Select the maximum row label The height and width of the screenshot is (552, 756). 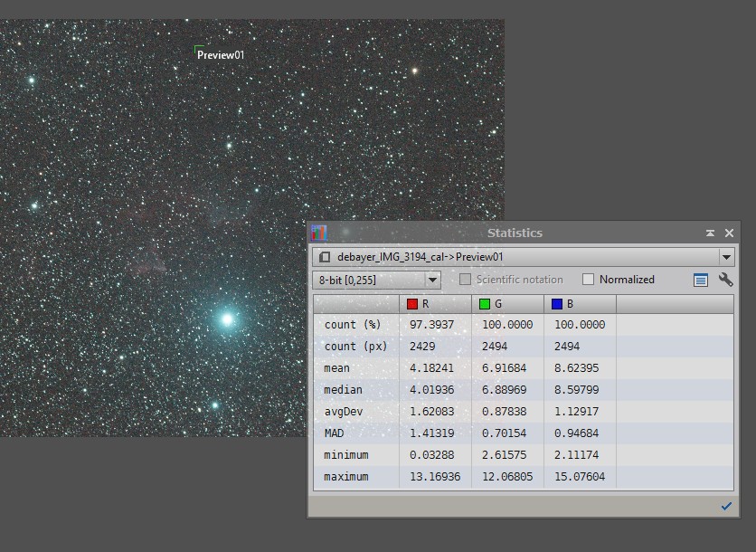pyautogui.click(x=345, y=477)
